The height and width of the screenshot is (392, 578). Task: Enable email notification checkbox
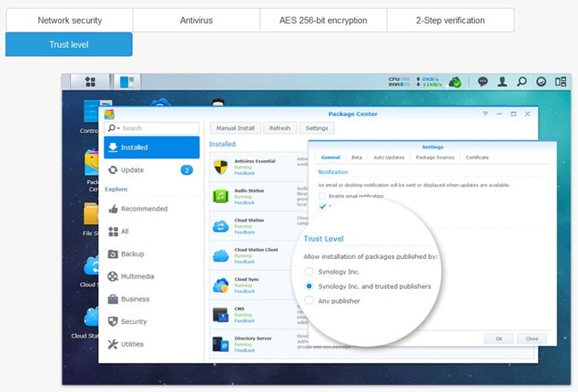tap(322, 196)
